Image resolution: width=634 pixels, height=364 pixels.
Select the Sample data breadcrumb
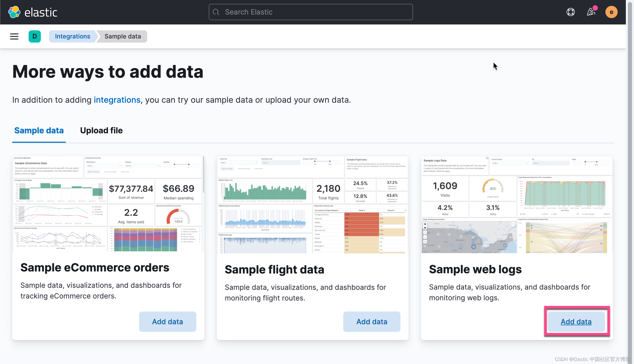click(123, 36)
